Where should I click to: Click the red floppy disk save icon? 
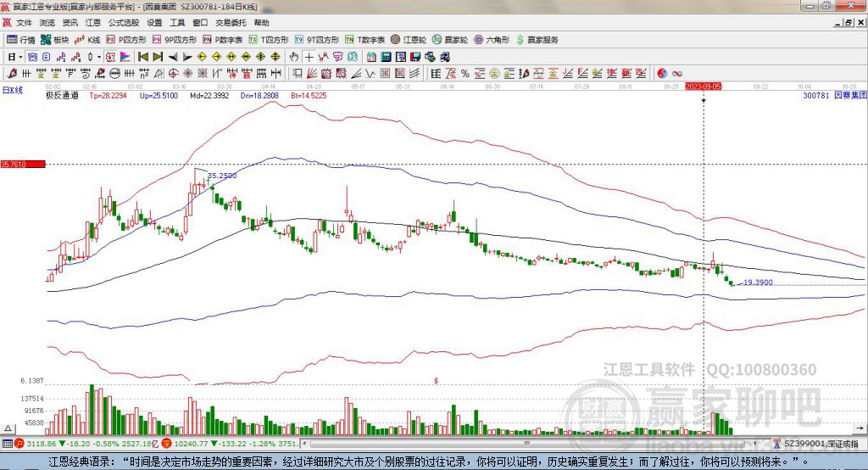[415, 57]
